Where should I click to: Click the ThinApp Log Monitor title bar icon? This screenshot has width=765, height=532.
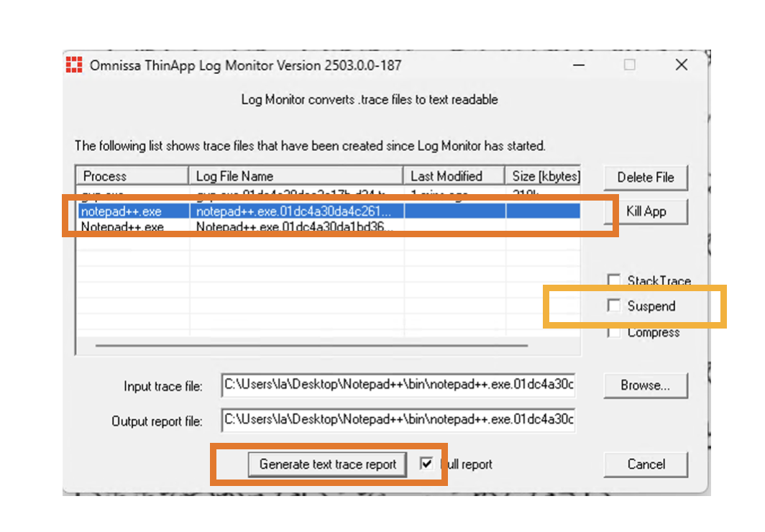point(73,65)
